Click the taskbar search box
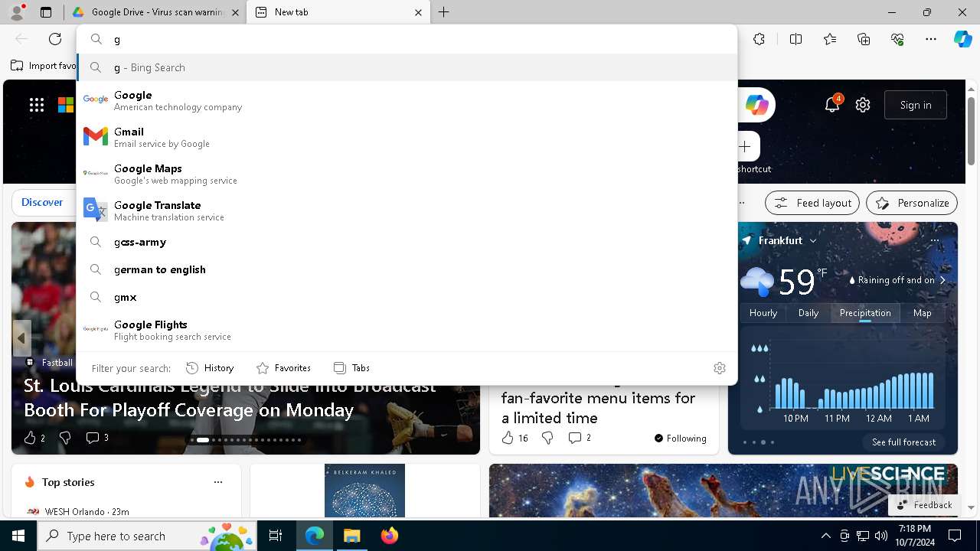Viewport: 980px width, 551px height. pyautogui.click(x=148, y=536)
